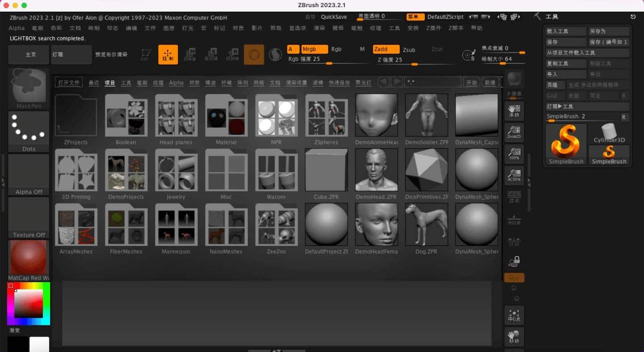Open the MatCap Red Wax material picker
The width and height of the screenshot is (644, 352).
point(29,259)
